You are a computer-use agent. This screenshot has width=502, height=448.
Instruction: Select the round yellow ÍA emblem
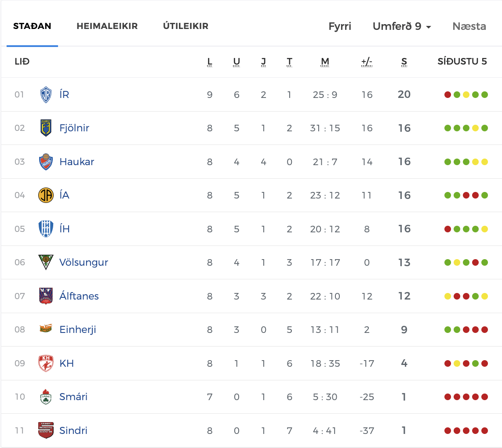(x=46, y=195)
